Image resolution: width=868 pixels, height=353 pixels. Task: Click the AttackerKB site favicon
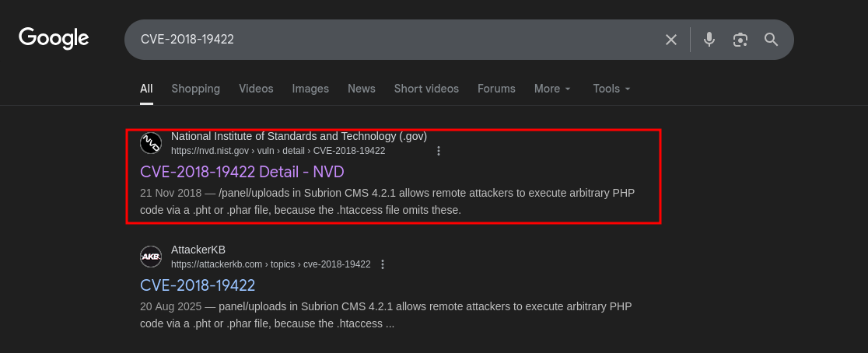click(151, 257)
